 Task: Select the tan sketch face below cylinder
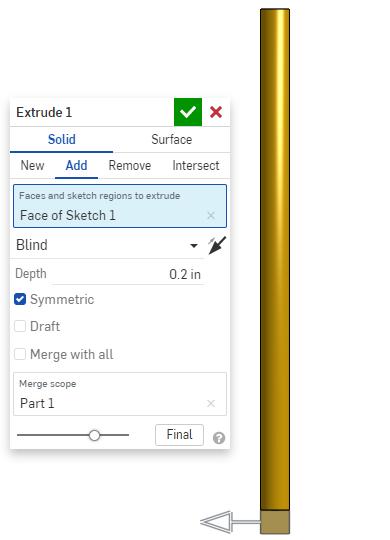point(275,522)
